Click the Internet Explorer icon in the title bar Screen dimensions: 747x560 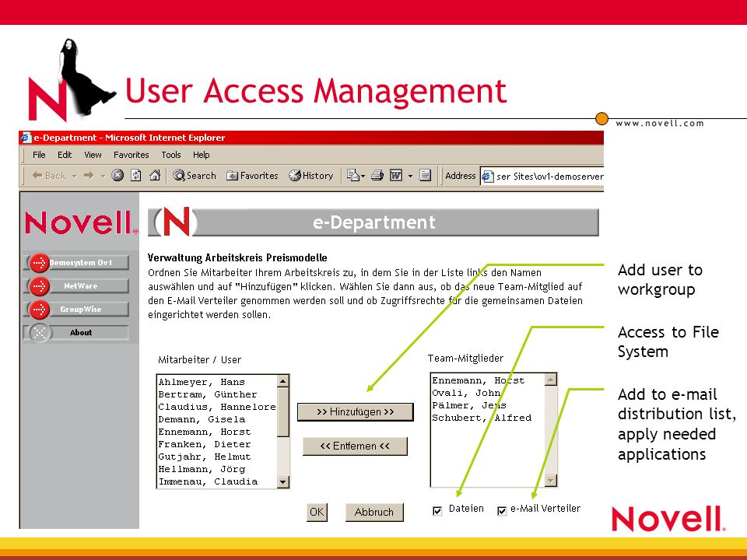click(26, 138)
